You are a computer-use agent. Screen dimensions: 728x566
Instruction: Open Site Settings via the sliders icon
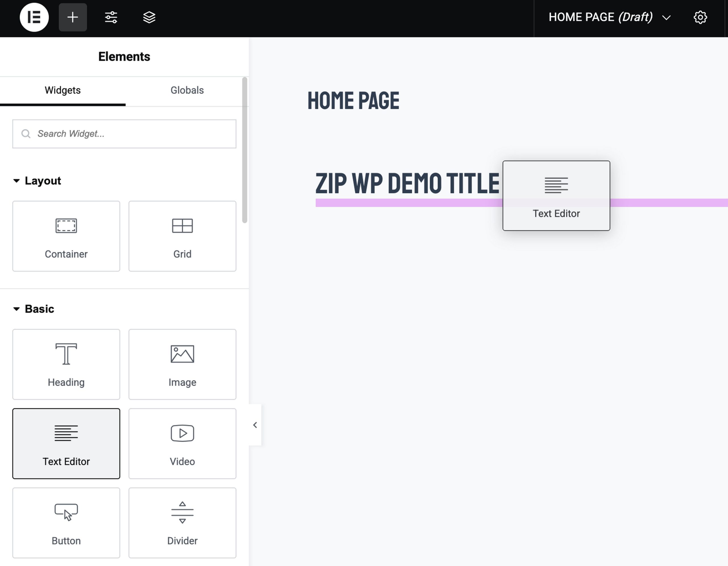[111, 17]
